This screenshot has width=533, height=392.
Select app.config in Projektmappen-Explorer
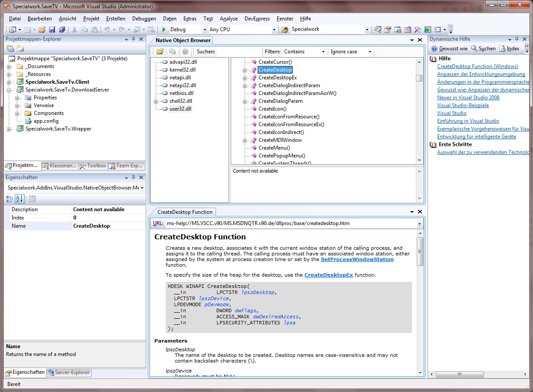tap(46, 121)
